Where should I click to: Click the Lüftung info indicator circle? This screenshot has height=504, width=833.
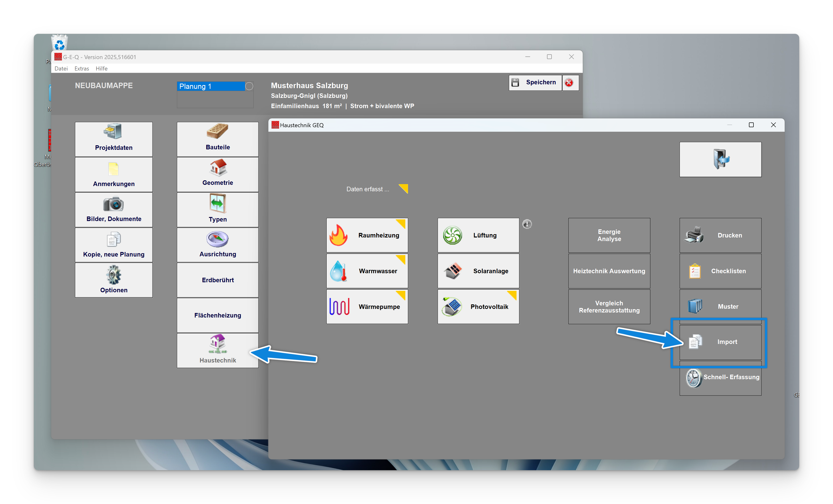pos(527,224)
